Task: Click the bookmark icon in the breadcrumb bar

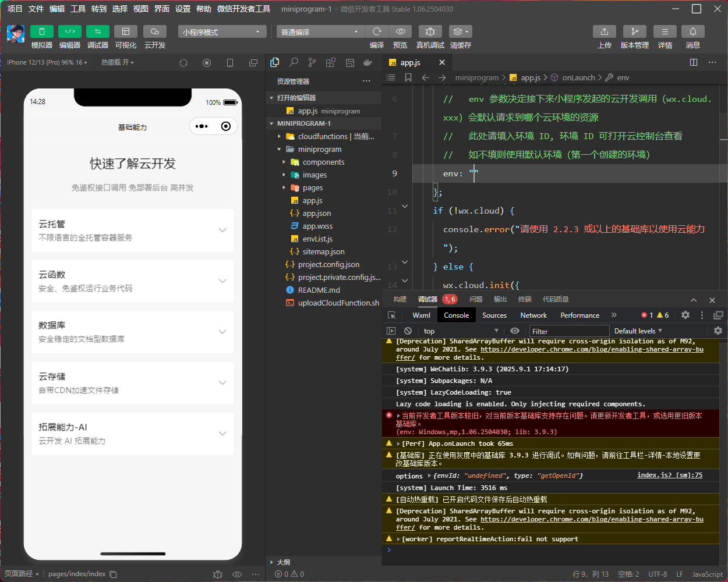Action: point(408,77)
